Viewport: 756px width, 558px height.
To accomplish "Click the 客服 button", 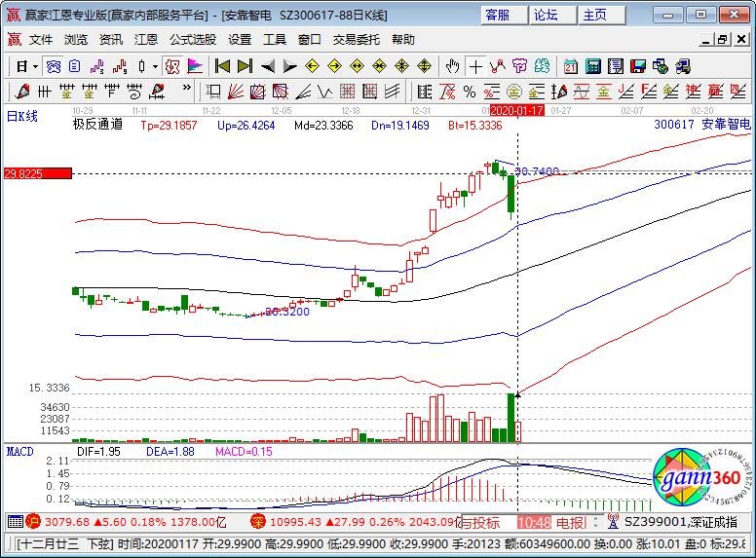I will [x=497, y=15].
